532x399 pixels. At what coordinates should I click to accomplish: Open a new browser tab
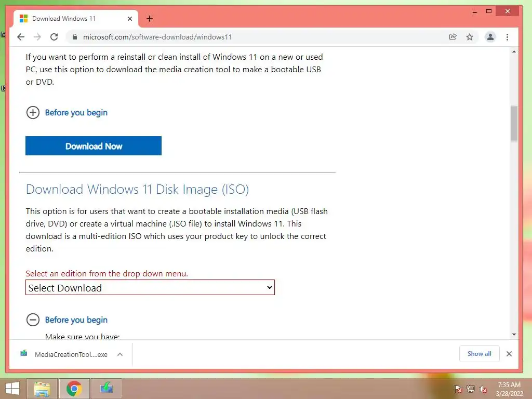tap(150, 19)
